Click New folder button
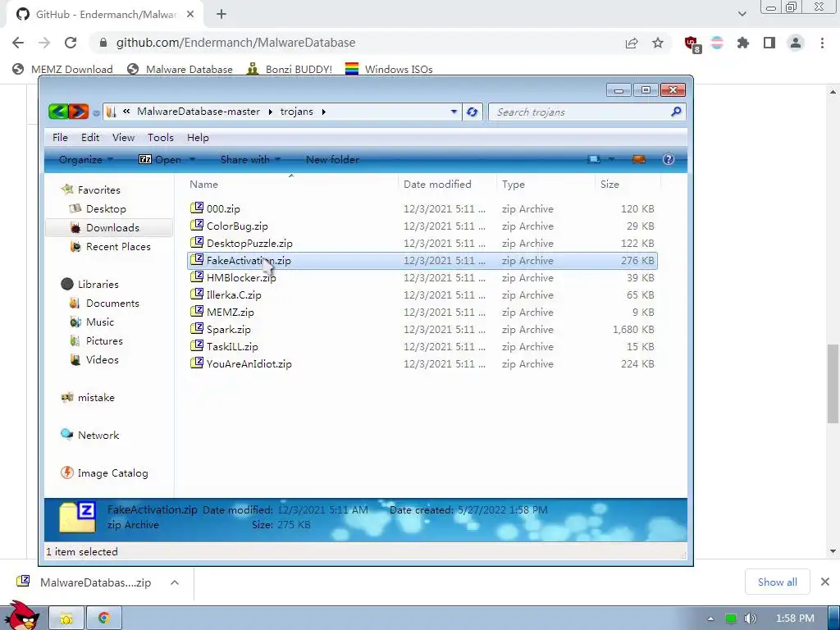Screen dimensions: 840x630 332,159
